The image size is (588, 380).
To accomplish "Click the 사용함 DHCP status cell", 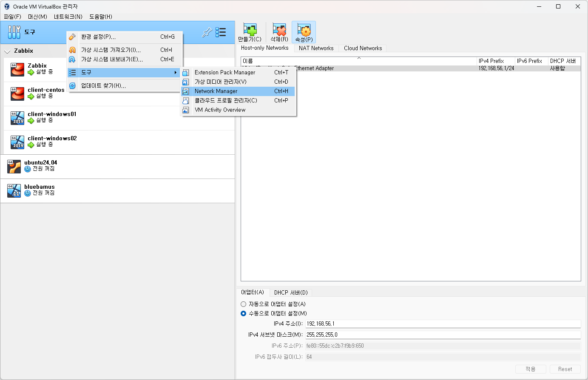I will tap(557, 68).
